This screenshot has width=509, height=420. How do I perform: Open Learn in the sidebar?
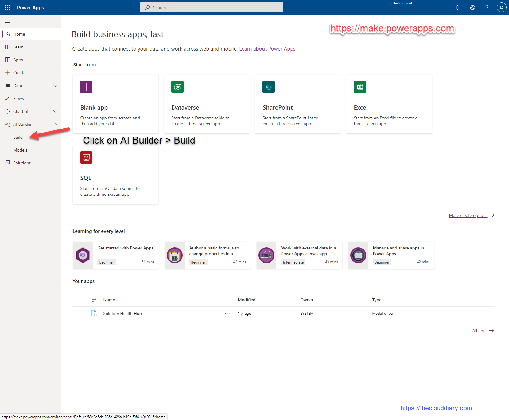[31, 47]
